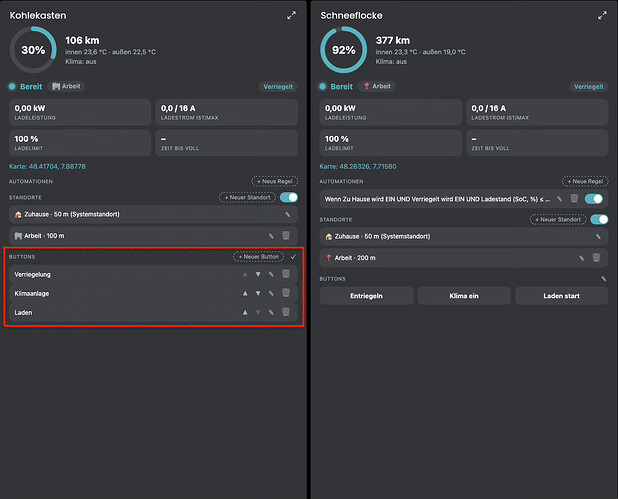The width and height of the screenshot is (618, 499).
Task: Click the Arbeit location tag in Schneeflocke
Action: [377, 86]
